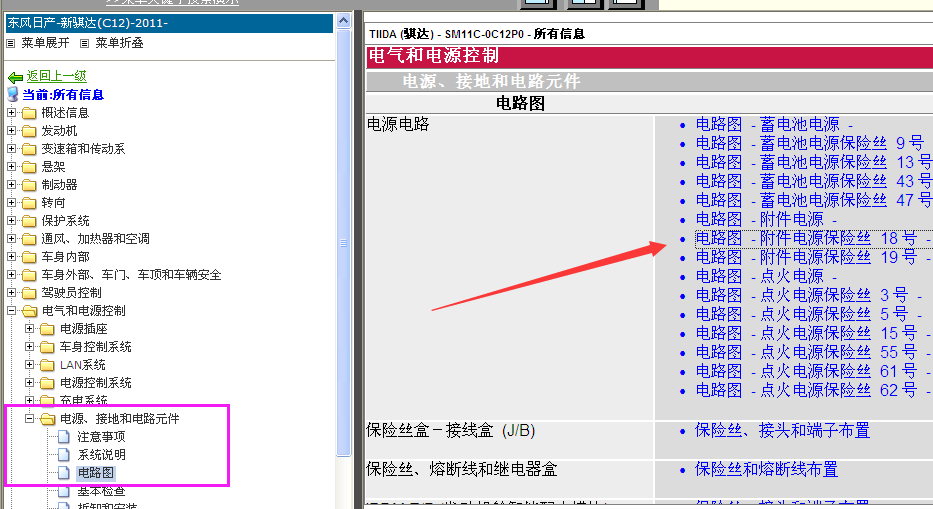
Task: Select 车身控制系统 tree item
Action: (96, 347)
